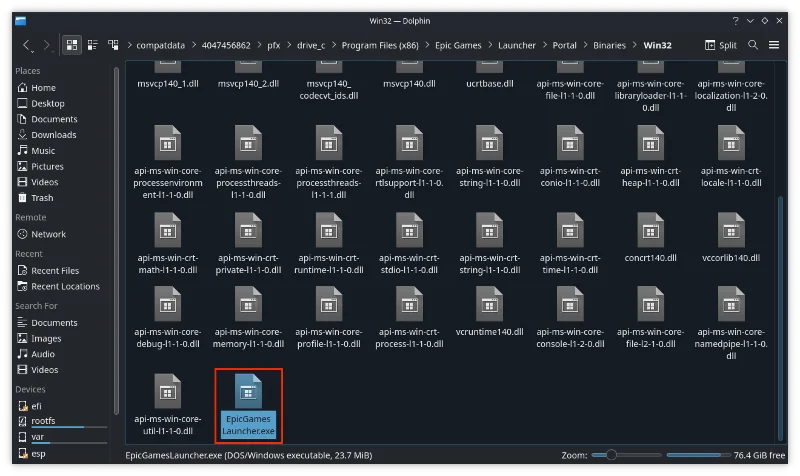Navigate to Epic Games breadcrumb

pyautogui.click(x=458, y=45)
